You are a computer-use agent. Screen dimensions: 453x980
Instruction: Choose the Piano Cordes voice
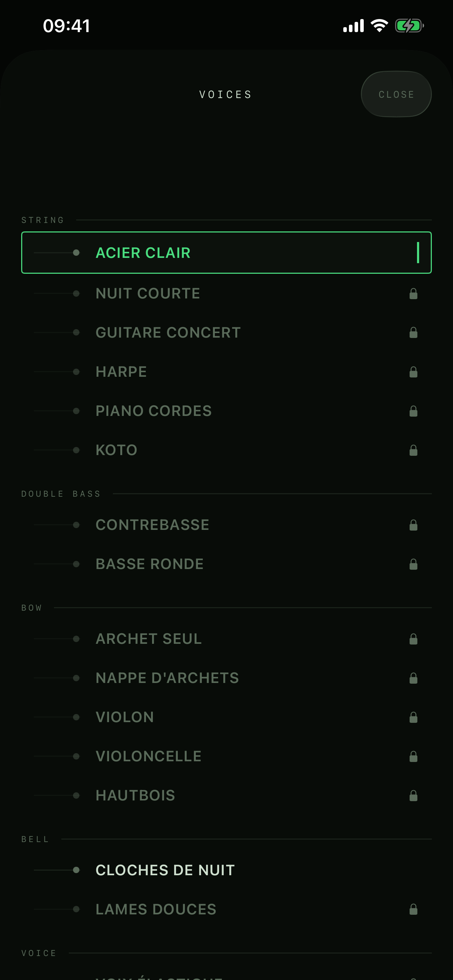click(x=226, y=411)
